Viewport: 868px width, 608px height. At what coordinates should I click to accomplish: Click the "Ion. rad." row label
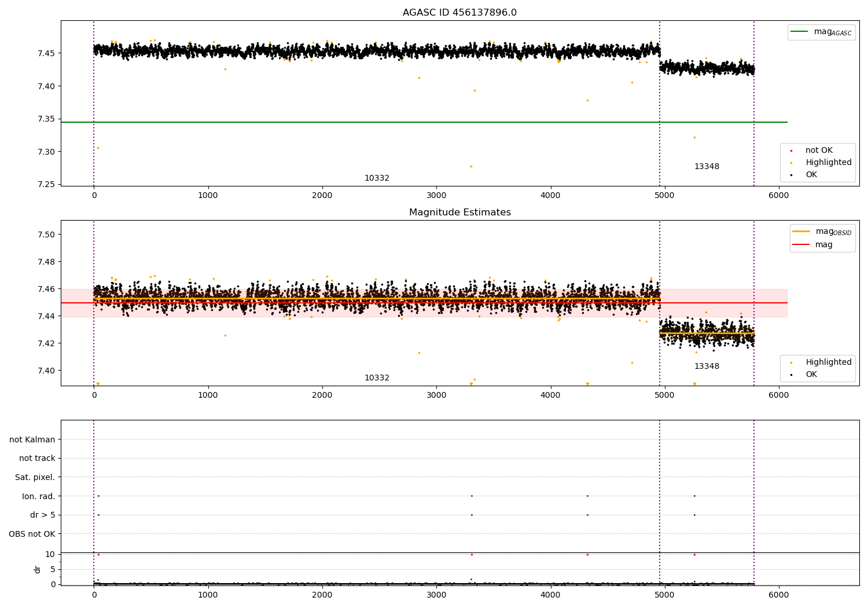pyautogui.click(x=39, y=496)
